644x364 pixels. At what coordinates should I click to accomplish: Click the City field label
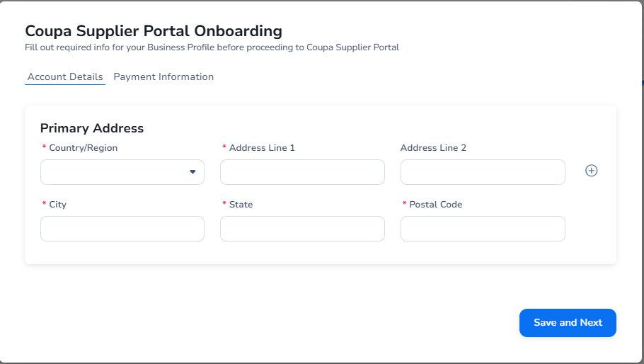(57, 205)
